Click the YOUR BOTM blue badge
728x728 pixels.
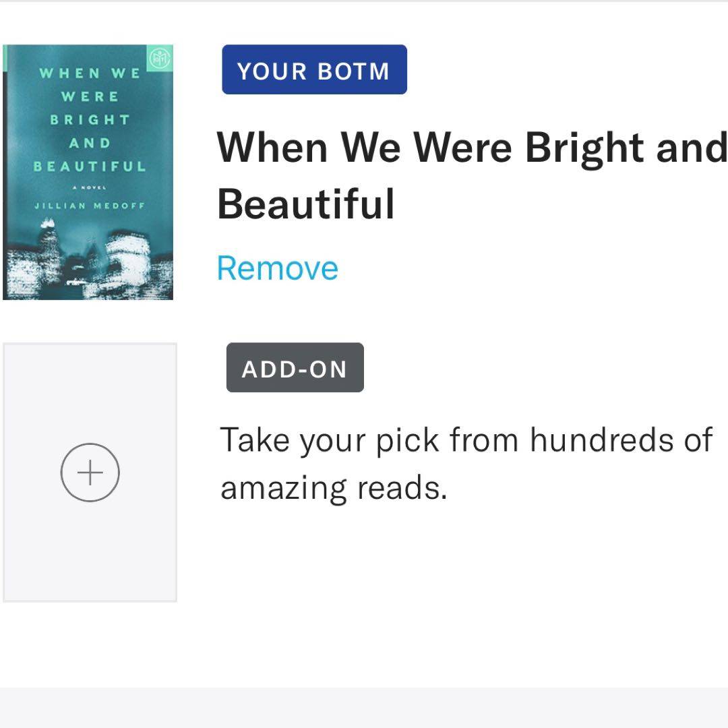(x=314, y=70)
